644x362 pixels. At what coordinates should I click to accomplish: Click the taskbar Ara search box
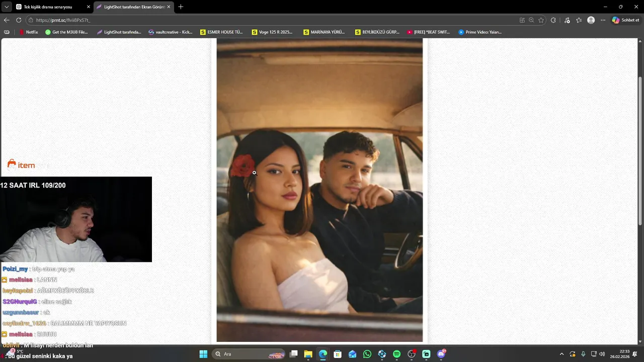pyautogui.click(x=249, y=354)
